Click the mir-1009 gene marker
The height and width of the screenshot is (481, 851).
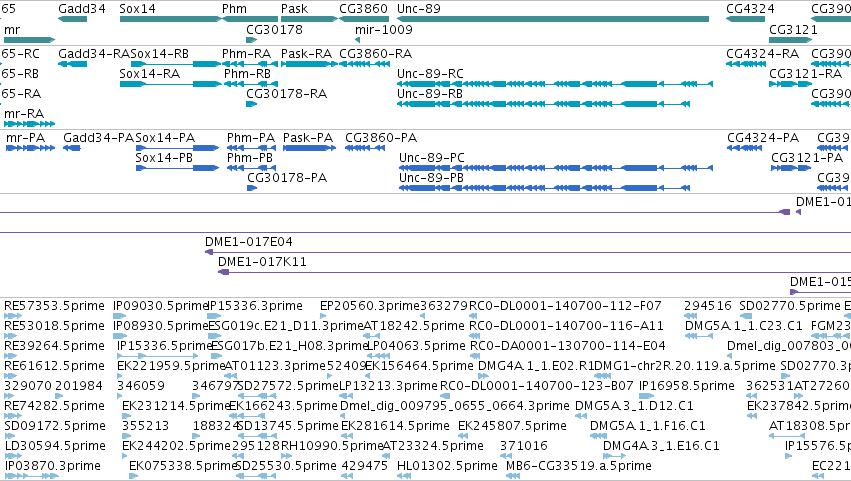357,40
